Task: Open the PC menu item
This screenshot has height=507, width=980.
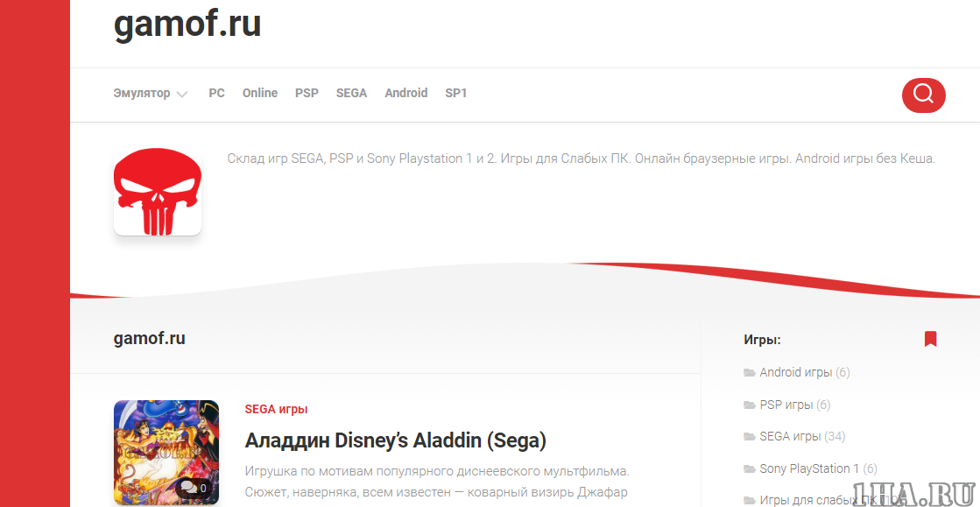Action: click(x=216, y=93)
